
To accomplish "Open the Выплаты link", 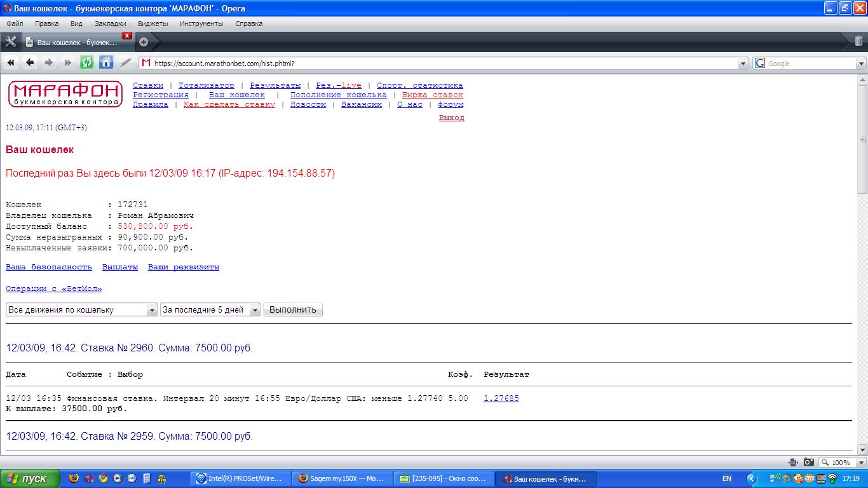I will click(120, 267).
